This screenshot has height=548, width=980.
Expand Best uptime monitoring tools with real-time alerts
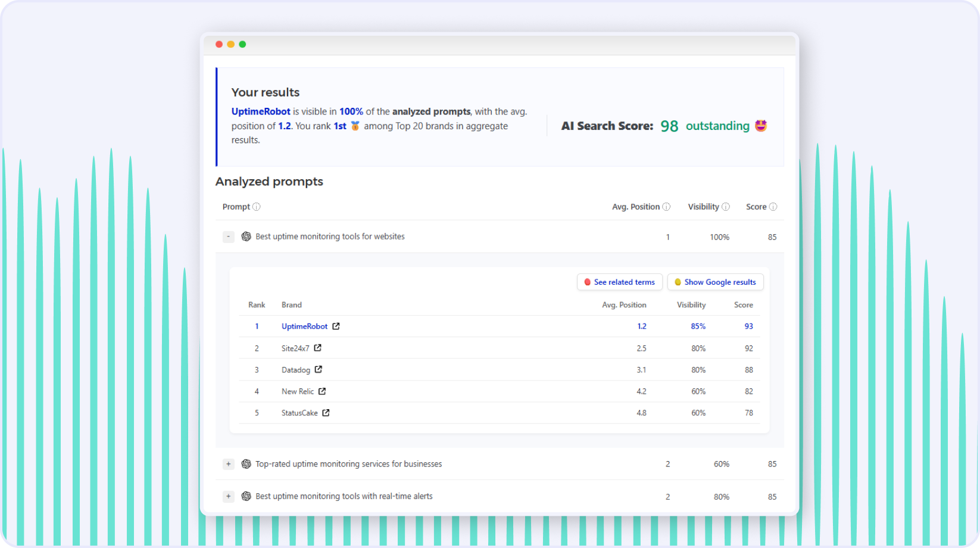point(228,496)
